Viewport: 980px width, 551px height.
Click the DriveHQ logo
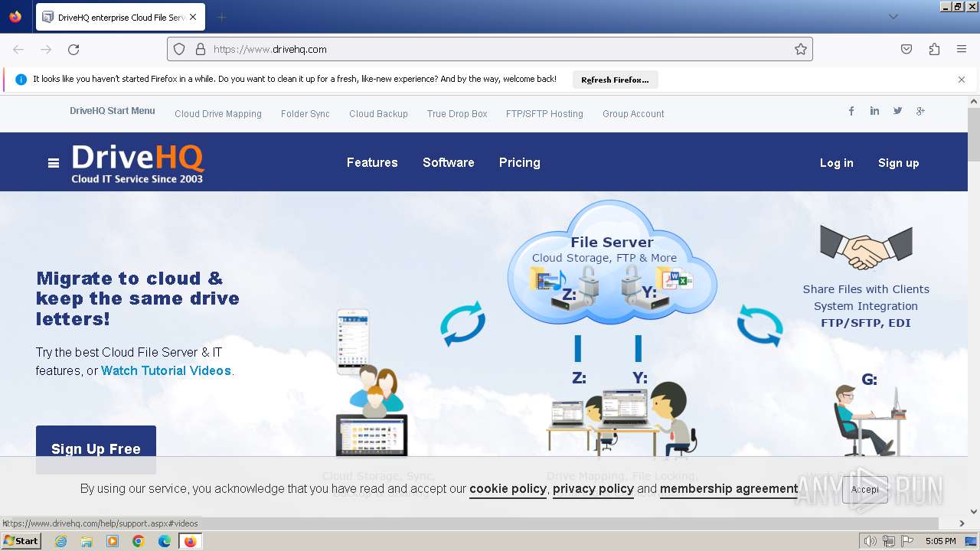pyautogui.click(x=138, y=164)
